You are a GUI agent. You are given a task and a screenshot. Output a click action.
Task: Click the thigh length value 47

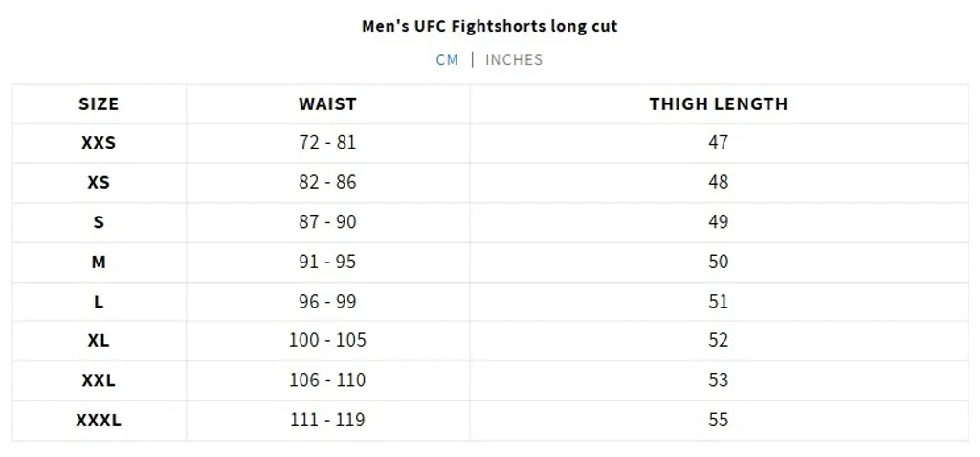718,142
